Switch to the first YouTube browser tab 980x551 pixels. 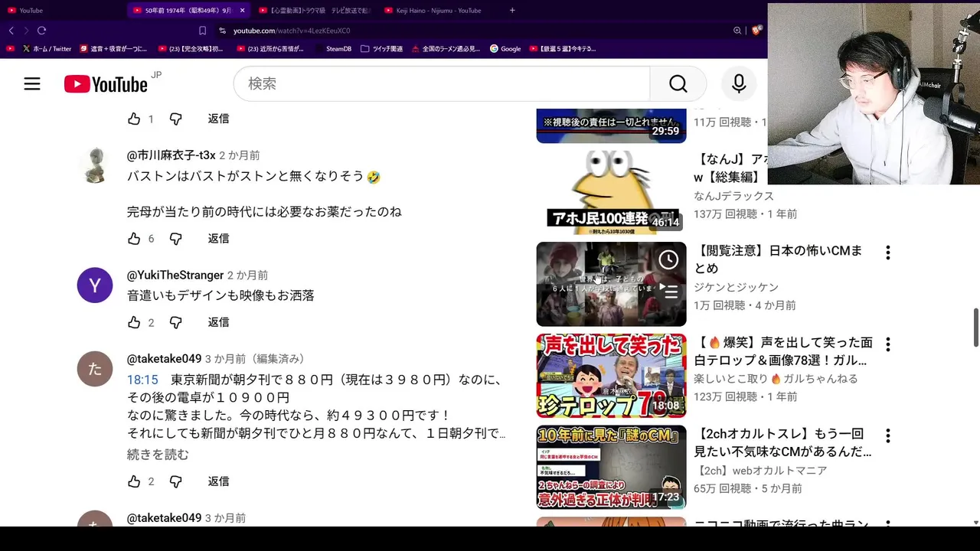click(61, 10)
